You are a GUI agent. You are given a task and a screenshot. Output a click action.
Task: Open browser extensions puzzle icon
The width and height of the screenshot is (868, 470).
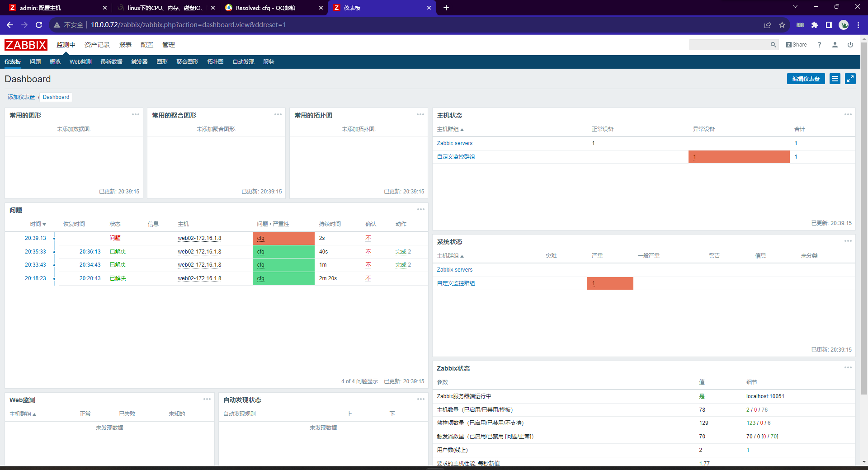[x=815, y=25]
